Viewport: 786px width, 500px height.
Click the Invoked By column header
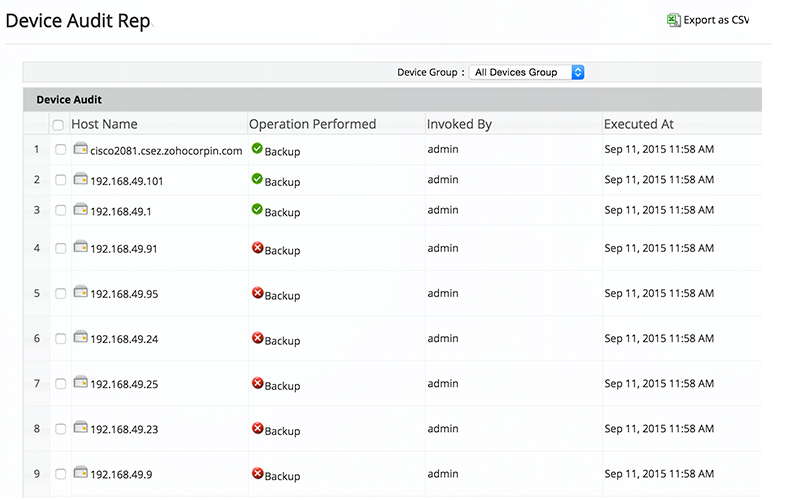click(x=459, y=124)
